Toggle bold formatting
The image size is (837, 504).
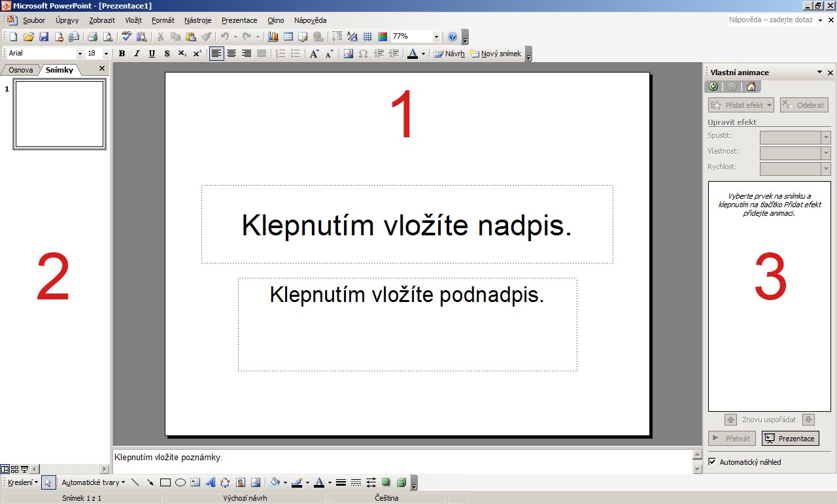coord(122,54)
